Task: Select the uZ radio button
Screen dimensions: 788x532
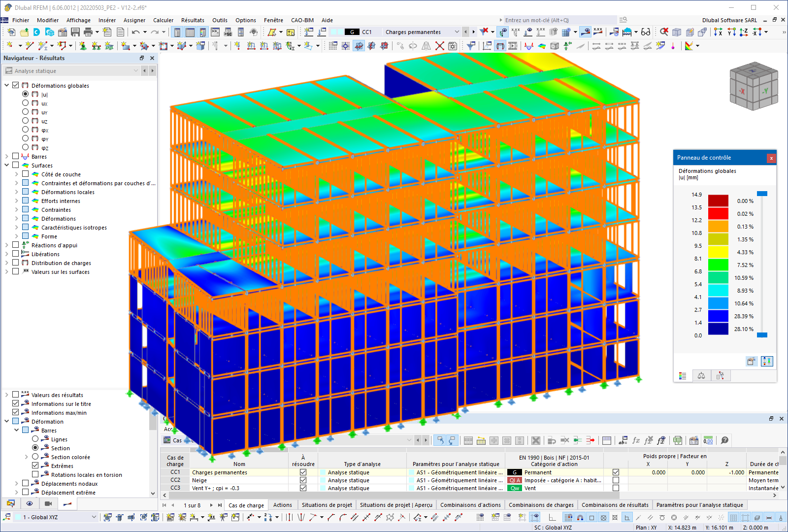Action: 25,121
